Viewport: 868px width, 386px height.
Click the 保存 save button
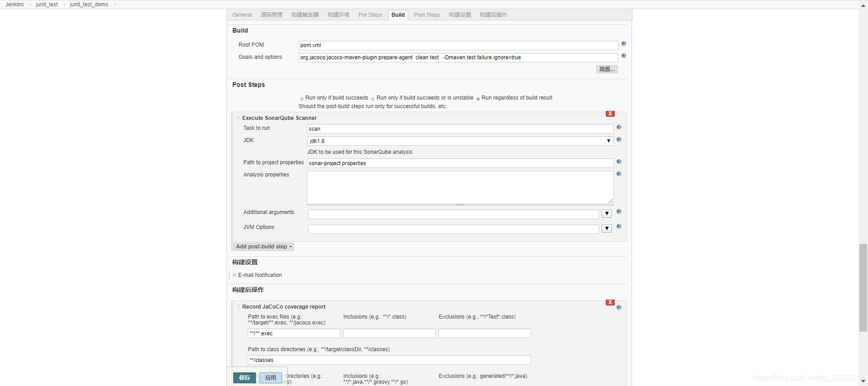(245, 378)
